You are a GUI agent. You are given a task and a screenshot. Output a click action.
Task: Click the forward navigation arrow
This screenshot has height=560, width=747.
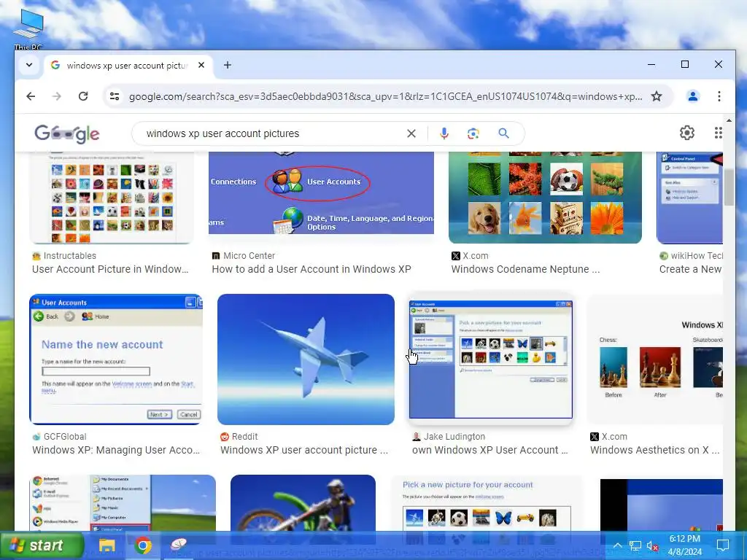pos(57,96)
